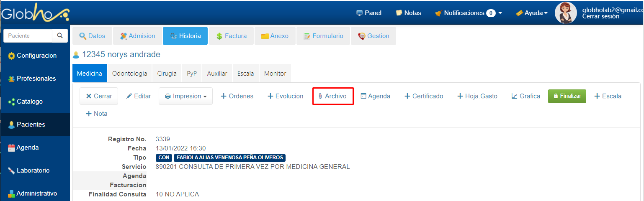Switch to the Factura tab
The height and width of the screenshot is (201, 644).
pyautogui.click(x=231, y=36)
